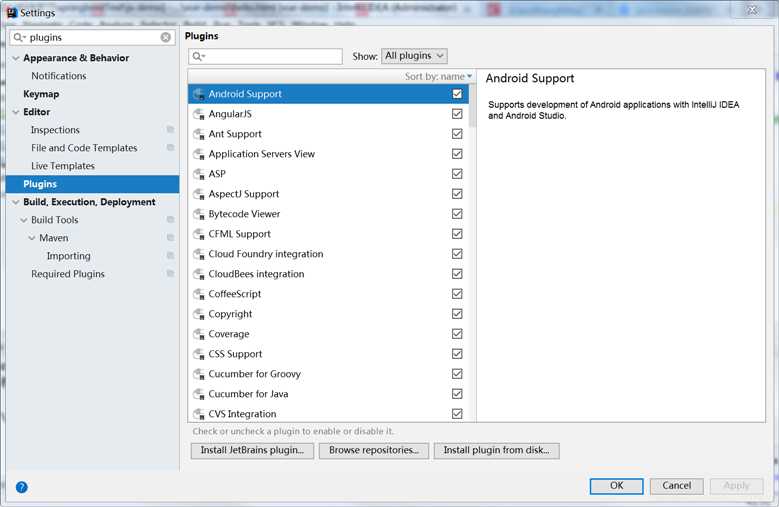The image size is (779, 507).
Task: Select the CloudBees integration row
Action: point(328,274)
